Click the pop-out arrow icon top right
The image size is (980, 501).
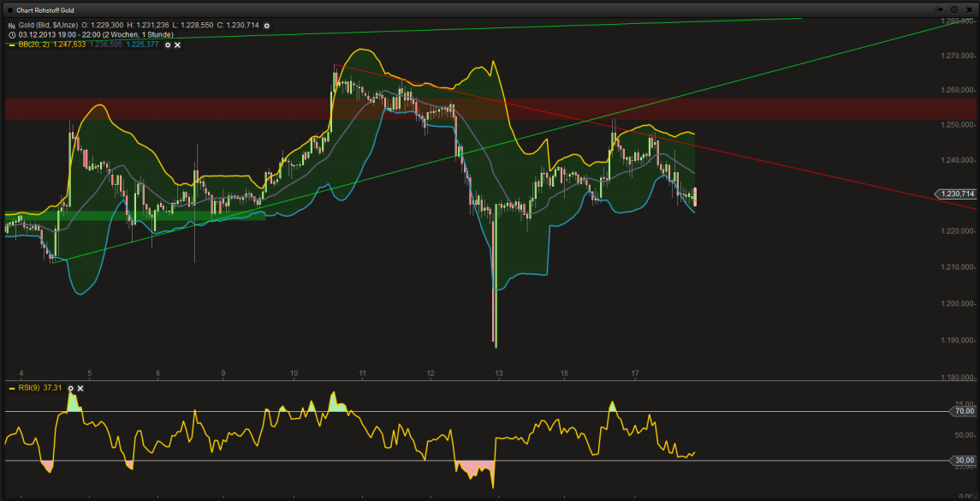pyautogui.click(x=939, y=9)
